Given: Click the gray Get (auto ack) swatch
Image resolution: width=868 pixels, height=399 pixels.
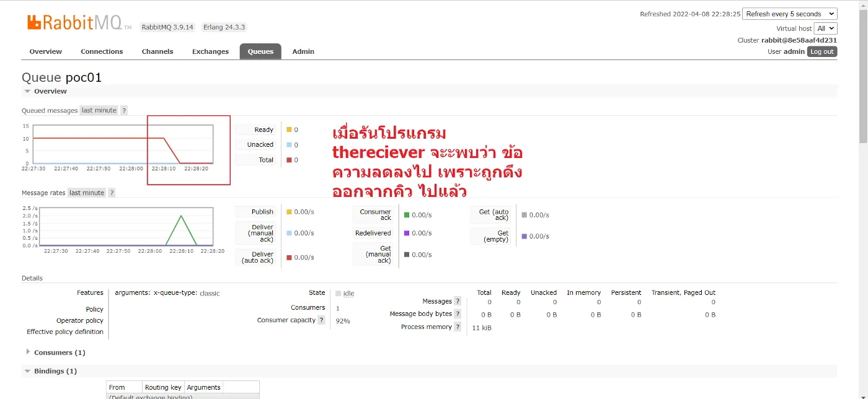Looking at the screenshot, I should (x=524, y=215).
